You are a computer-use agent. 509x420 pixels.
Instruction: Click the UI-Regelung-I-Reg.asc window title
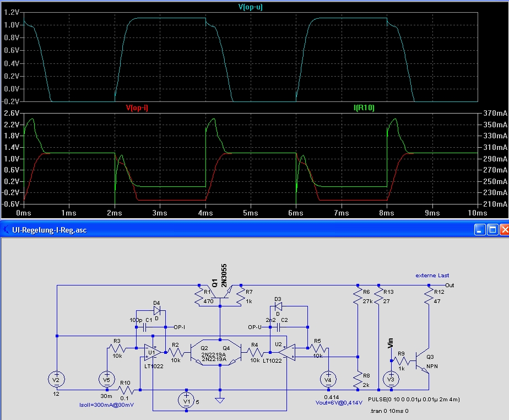pos(50,230)
